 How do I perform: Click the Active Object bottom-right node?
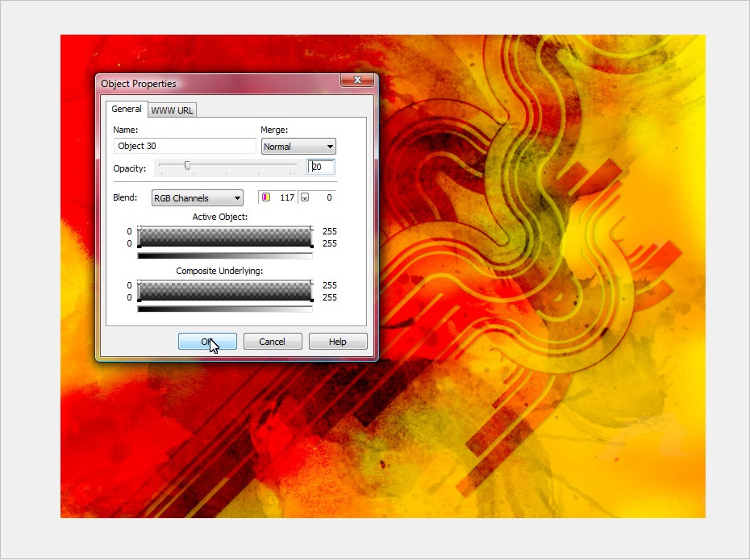pos(311,246)
